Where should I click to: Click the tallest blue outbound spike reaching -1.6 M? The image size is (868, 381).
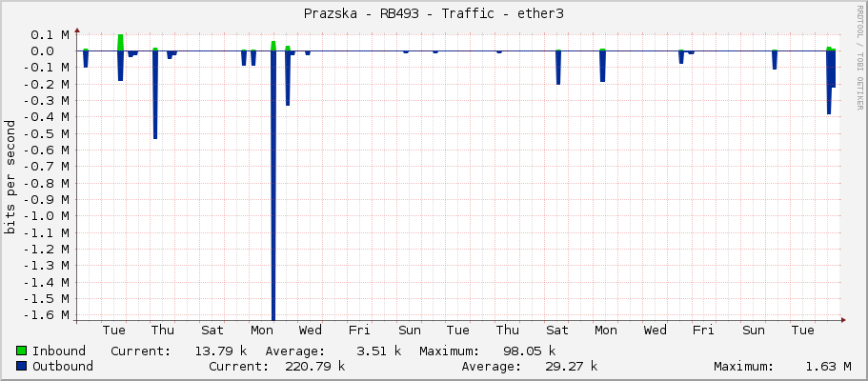[x=273, y=186]
